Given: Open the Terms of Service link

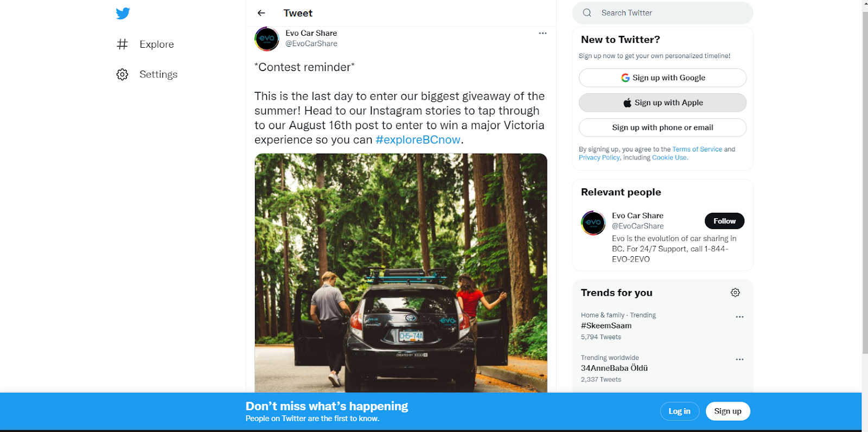Looking at the screenshot, I should tap(697, 149).
